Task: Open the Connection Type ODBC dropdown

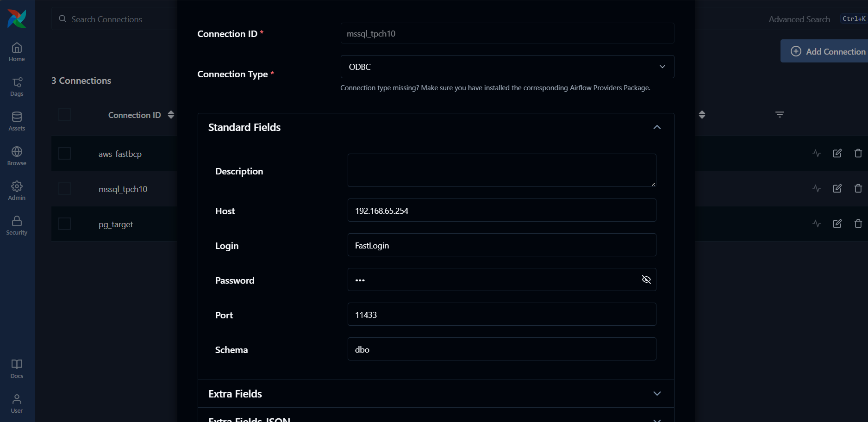Action: coord(507,67)
